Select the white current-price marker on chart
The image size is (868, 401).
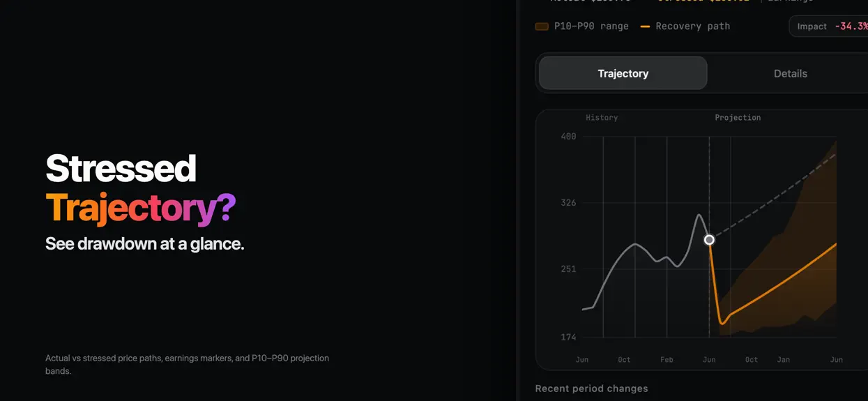click(x=709, y=240)
